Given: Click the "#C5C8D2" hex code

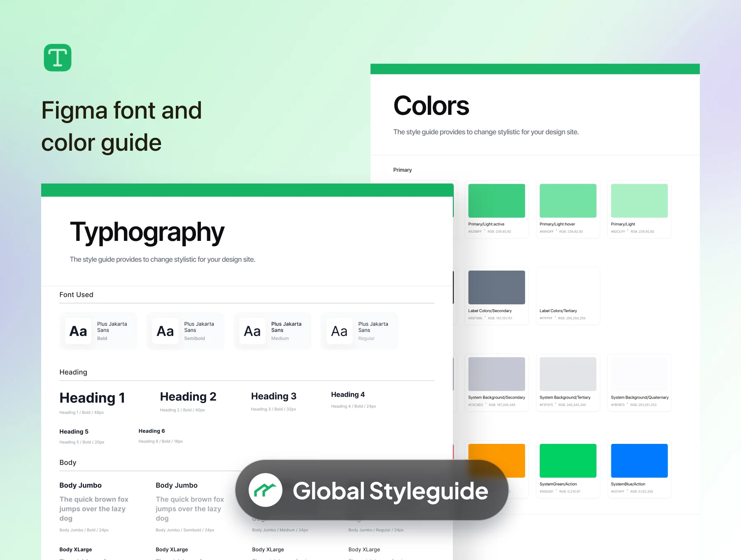Looking at the screenshot, I should click(475, 405).
